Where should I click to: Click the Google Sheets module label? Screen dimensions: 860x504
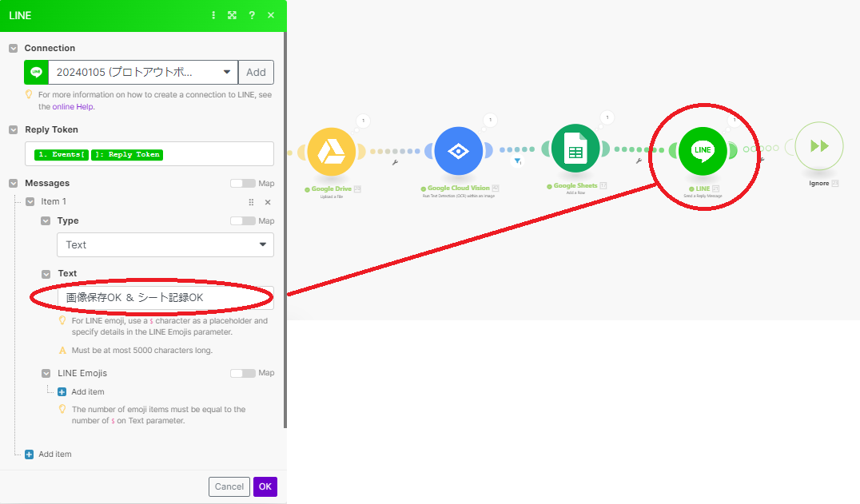(x=575, y=186)
